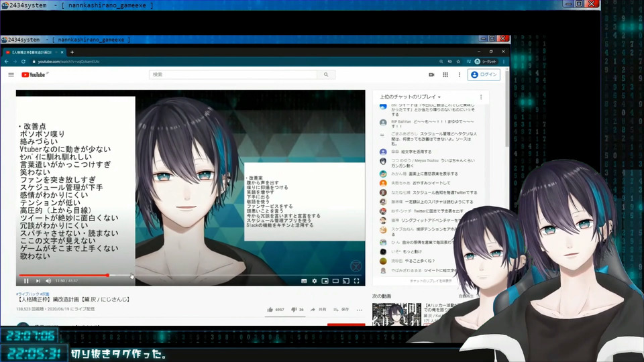
Task: Share the video via 共有 button
Action: [x=318, y=310]
